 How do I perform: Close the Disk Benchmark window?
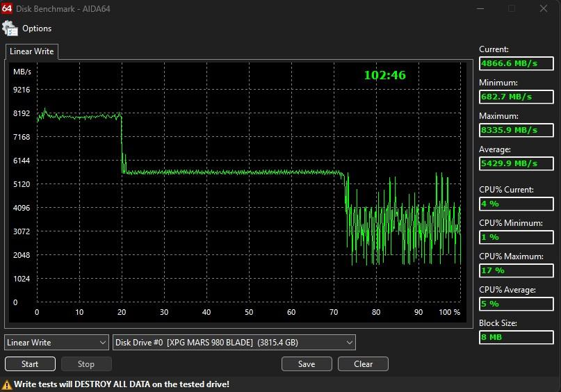point(544,8)
